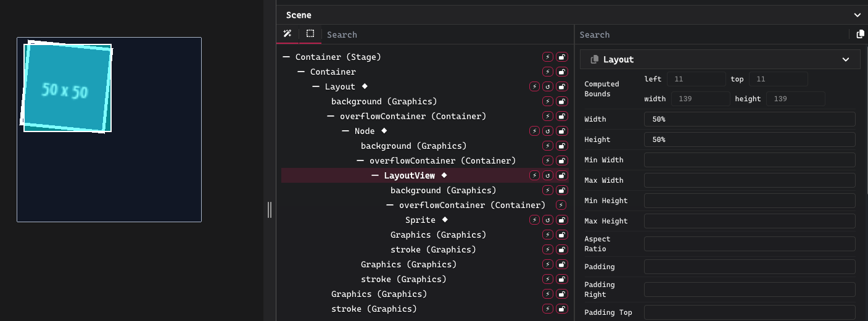Click the Max Height input field

[x=750, y=221]
